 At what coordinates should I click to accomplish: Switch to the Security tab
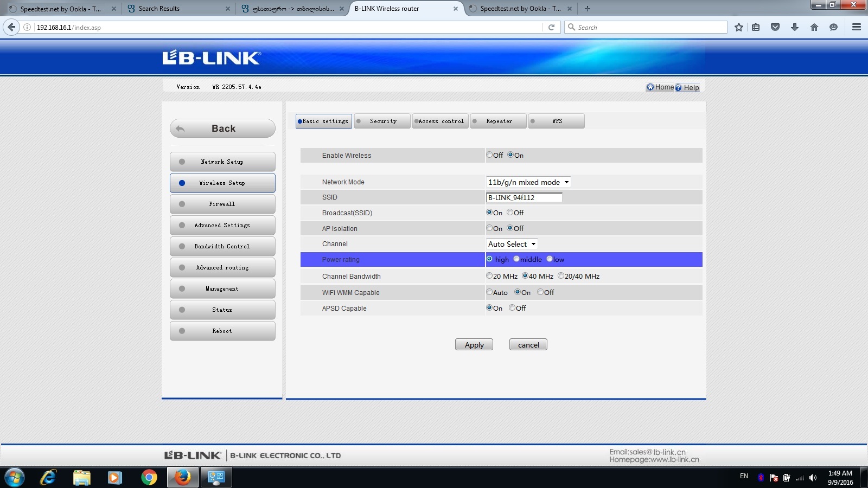[x=382, y=121]
